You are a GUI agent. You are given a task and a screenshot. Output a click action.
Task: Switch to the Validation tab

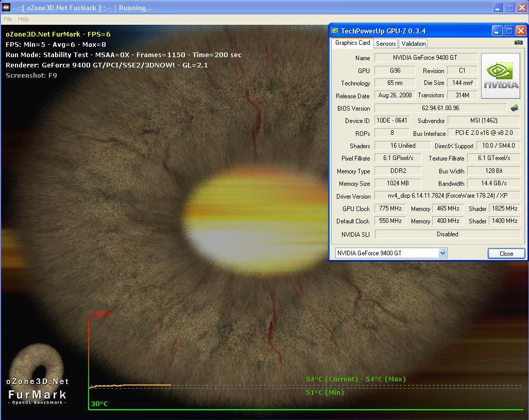[413, 43]
